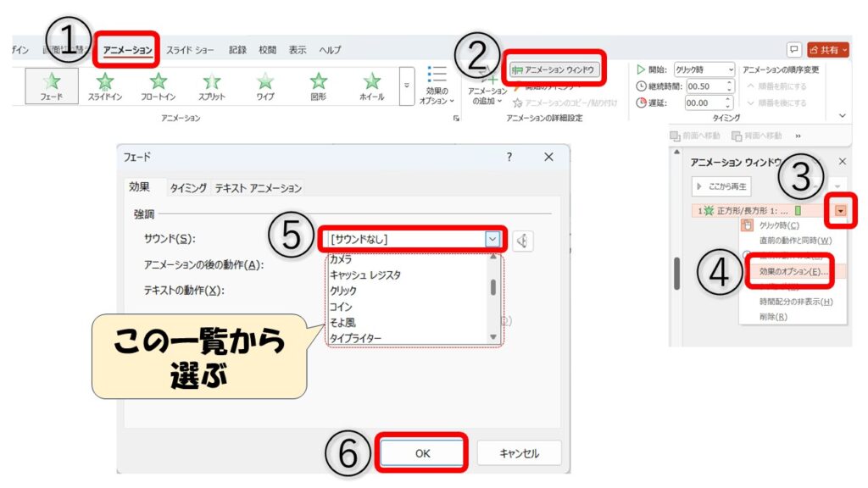Switch to the タイミング dialog tab

tap(187, 188)
